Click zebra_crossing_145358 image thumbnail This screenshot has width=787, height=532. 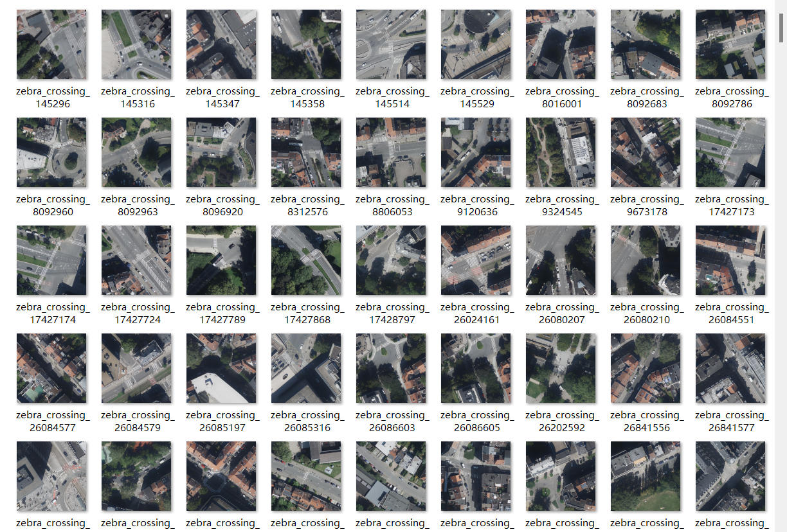tap(306, 44)
